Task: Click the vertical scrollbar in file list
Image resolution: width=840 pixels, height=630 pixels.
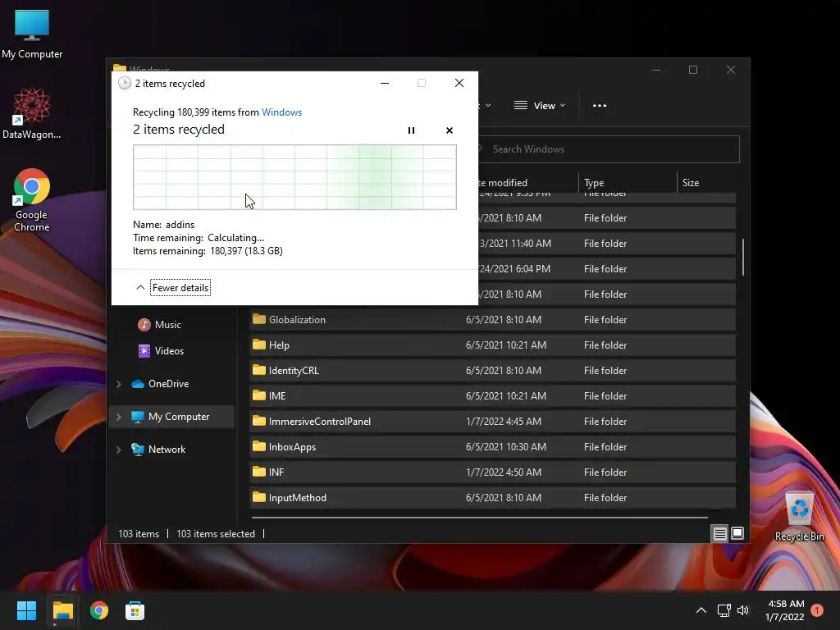Action: [x=743, y=257]
